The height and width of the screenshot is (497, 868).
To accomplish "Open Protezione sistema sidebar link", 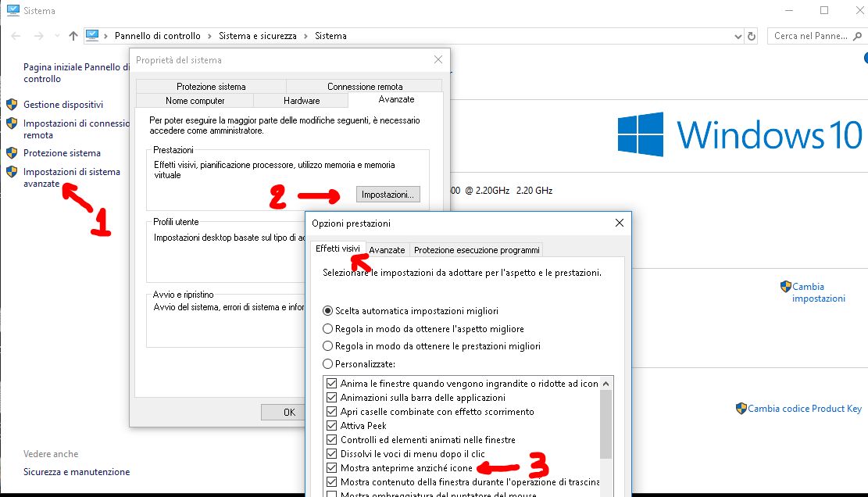I will tap(62, 153).
